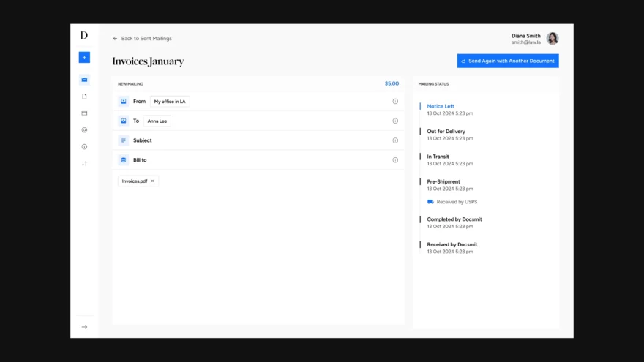Click info icon on the From row
The image size is (644, 362).
coord(395,102)
